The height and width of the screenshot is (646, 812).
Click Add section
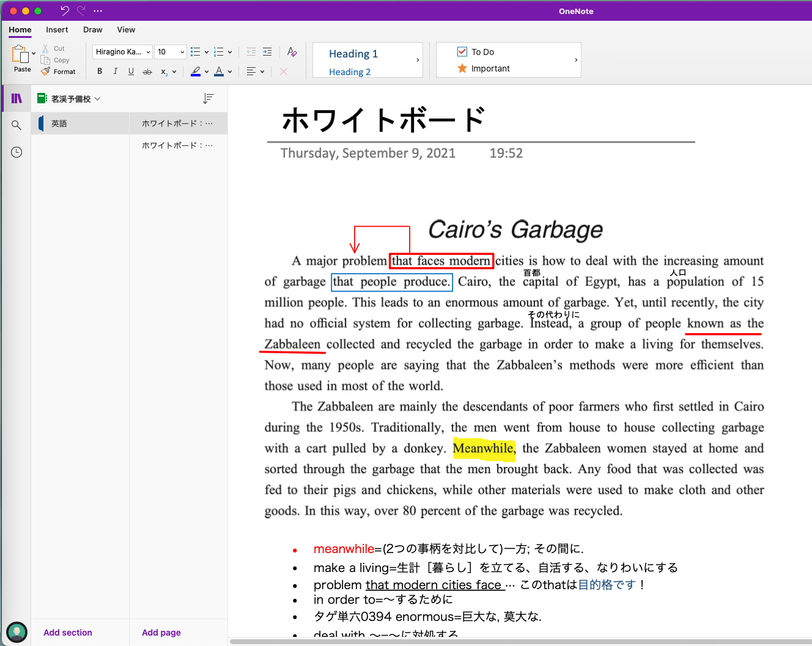click(68, 633)
